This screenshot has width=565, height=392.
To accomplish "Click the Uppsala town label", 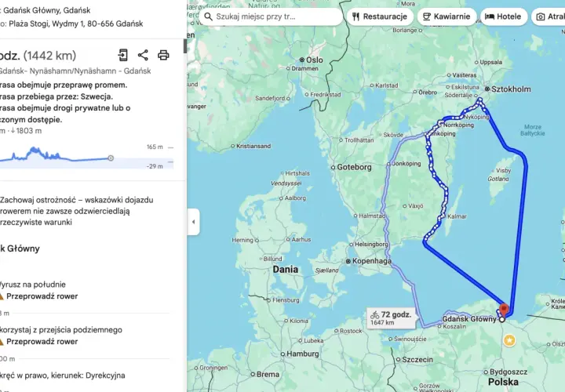I will pos(490,62).
